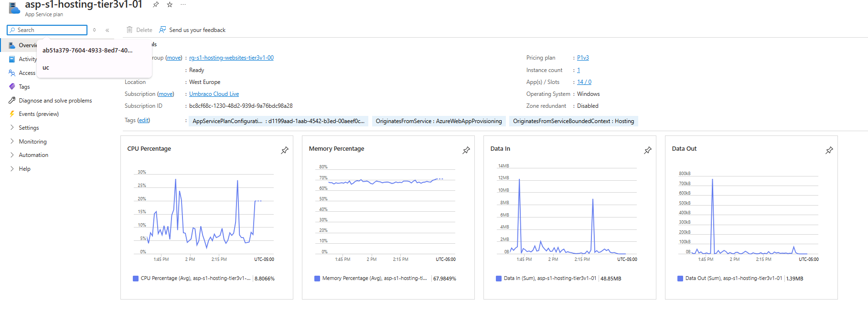
Task: Pin the Data Out chart
Action: [829, 150]
